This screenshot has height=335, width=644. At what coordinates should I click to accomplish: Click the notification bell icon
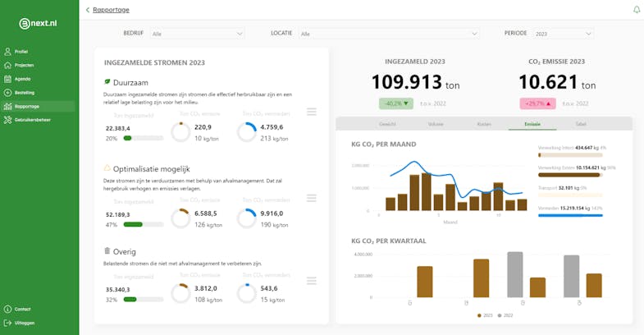tap(636, 10)
